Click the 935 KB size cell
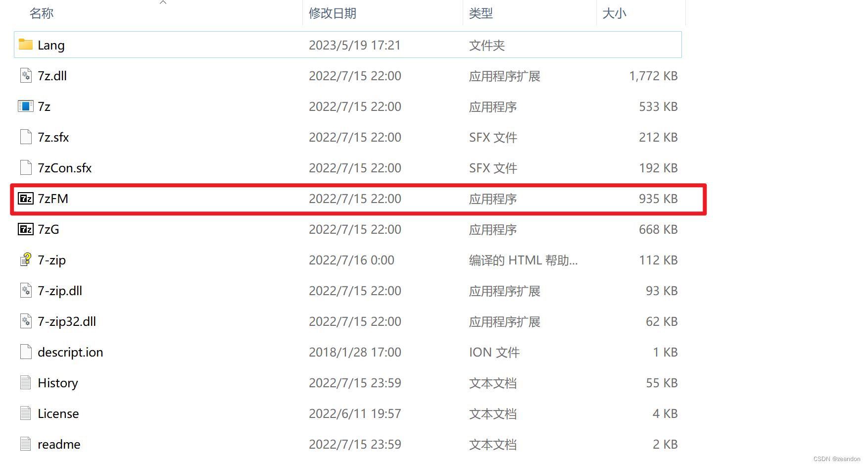The image size is (868, 466). click(658, 199)
